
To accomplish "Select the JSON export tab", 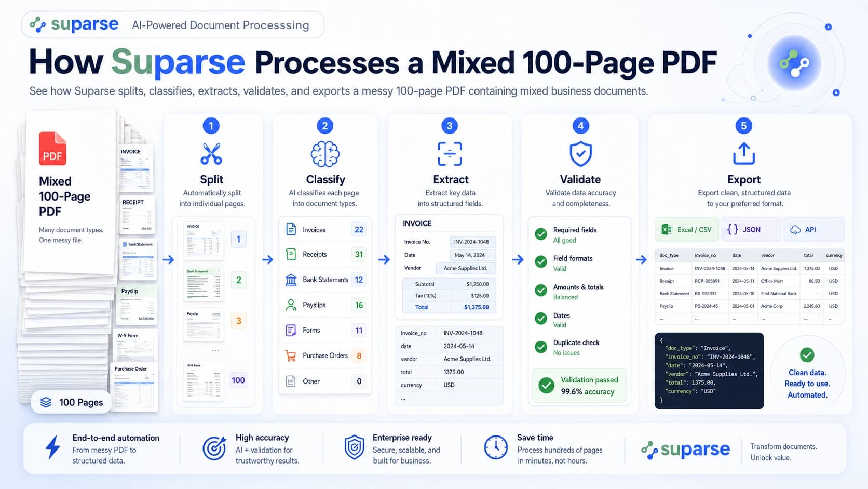I will click(751, 229).
